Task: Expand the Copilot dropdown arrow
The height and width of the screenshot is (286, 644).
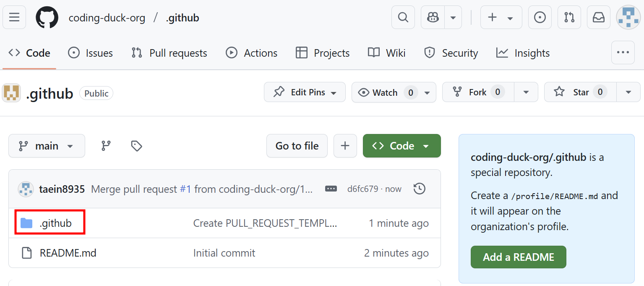Action: pyautogui.click(x=453, y=17)
